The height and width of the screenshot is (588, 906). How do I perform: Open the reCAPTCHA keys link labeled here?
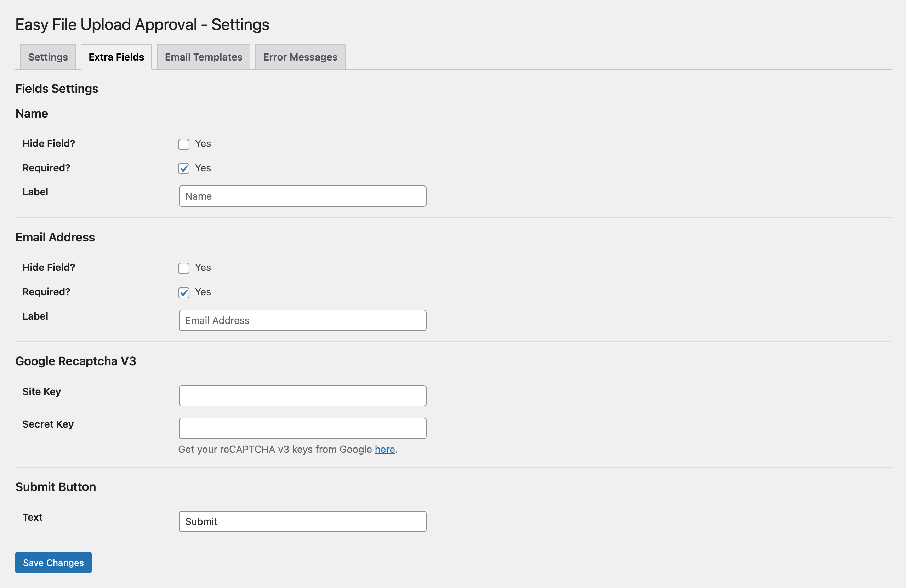[x=384, y=449]
